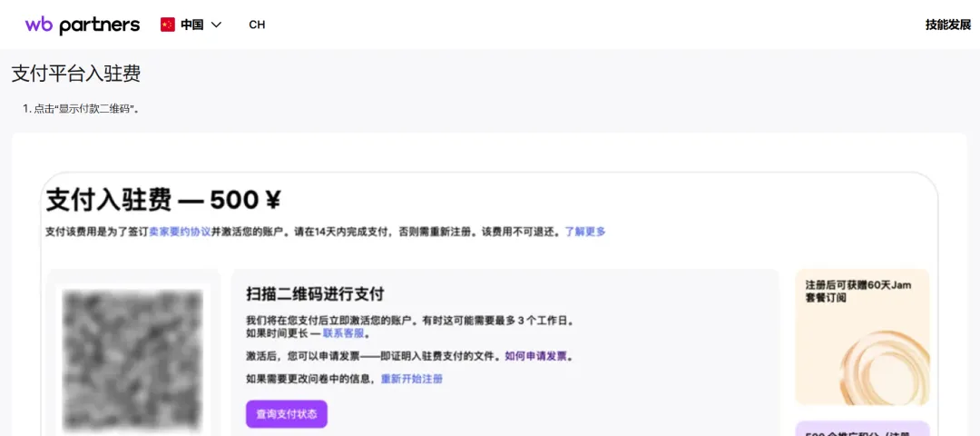
Task: Click the 中国 country label
Action: [x=191, y=25]
